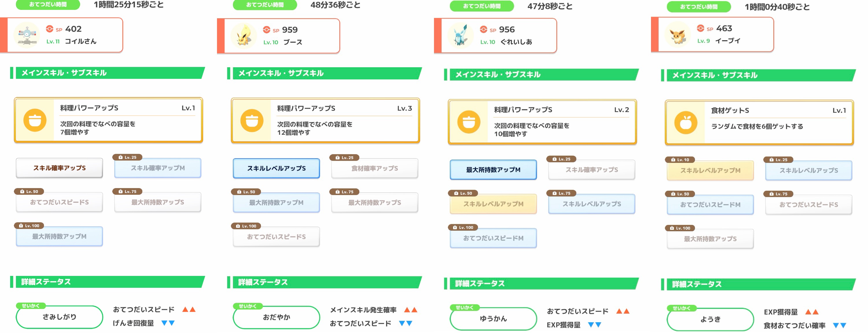Viewport: 868px width, 333px height.
Task: Click the Magnemite (コイルさん) portrait icon
Action: pyautogui.click(x=27, y=35)
